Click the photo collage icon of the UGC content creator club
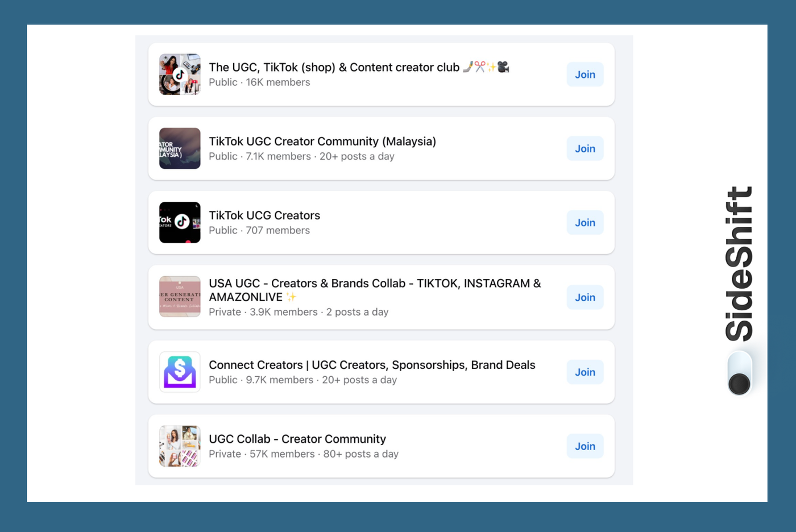 (x=180, y=74)
